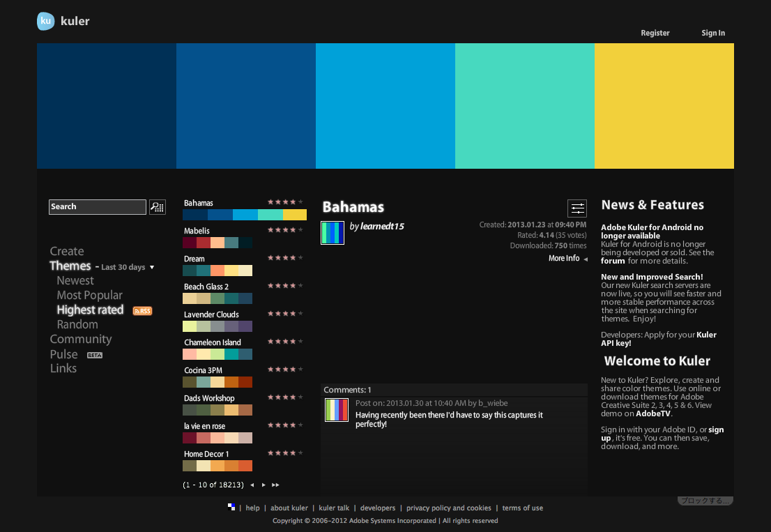Open the Community section
Viewport: 771px width, 532px height.
(x=81, y=340)
